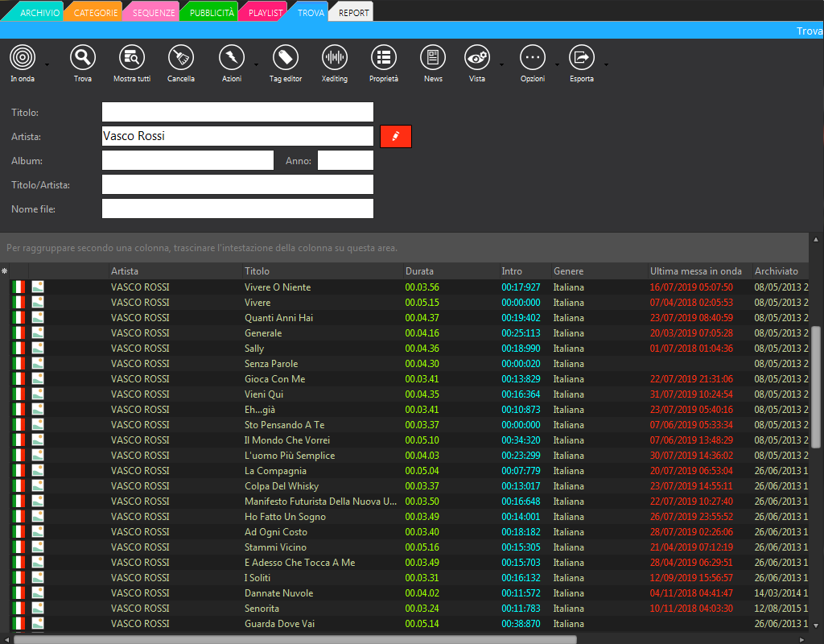The image size is (824, 644).
Task: Open the REPORT tab
Action: 353,13
